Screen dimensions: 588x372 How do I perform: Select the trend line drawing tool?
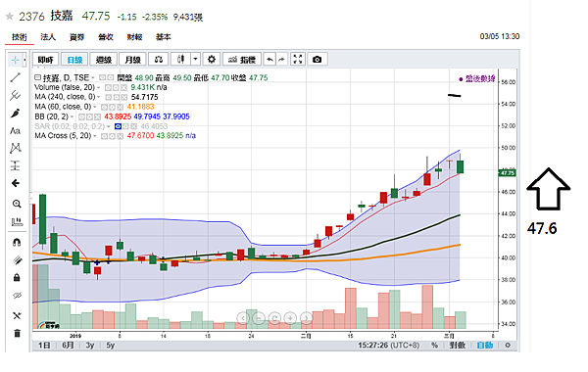click(15, 77)
